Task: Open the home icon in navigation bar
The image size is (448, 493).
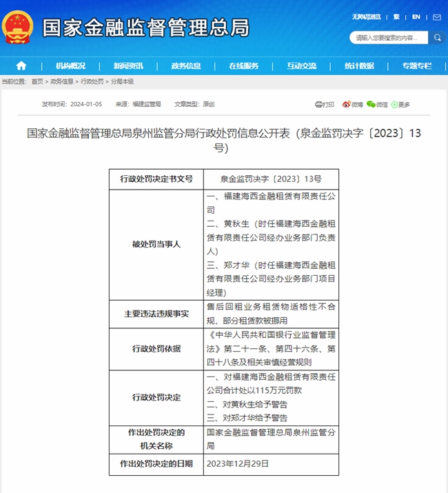Action: 21,66
